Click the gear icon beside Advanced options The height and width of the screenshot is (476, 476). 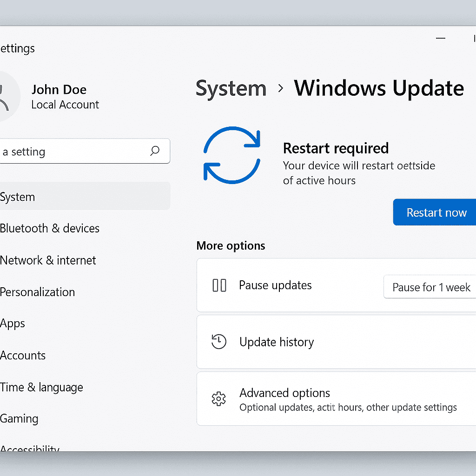218,399
